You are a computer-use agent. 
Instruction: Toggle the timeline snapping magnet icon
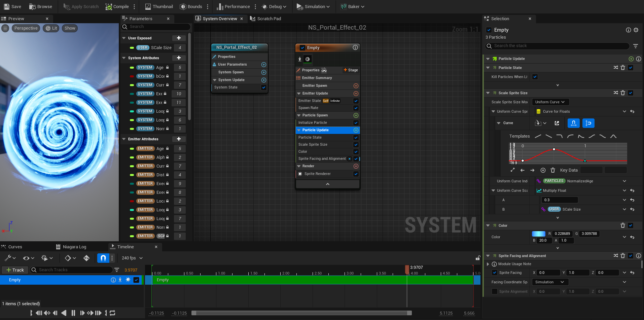tap(103, 258)
